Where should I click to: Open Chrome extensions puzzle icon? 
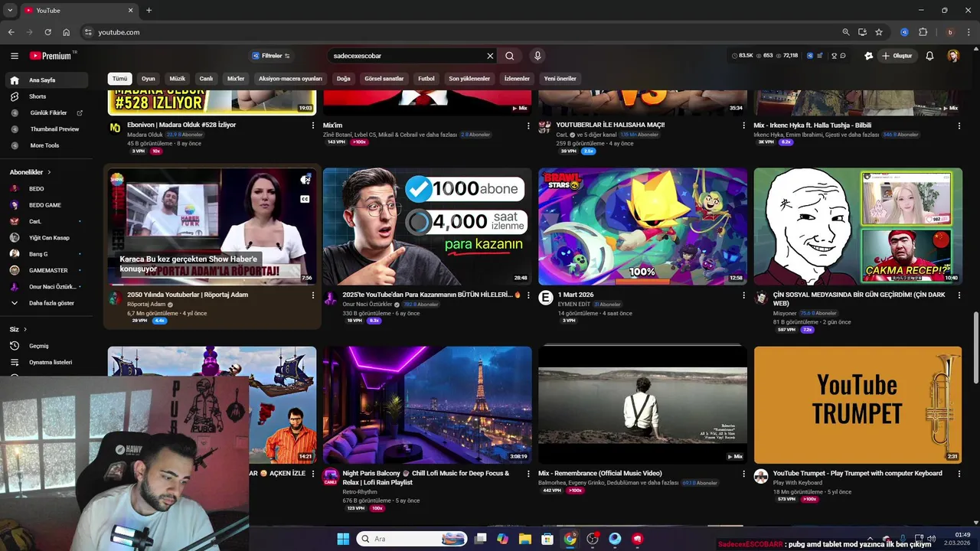(923, 32)
